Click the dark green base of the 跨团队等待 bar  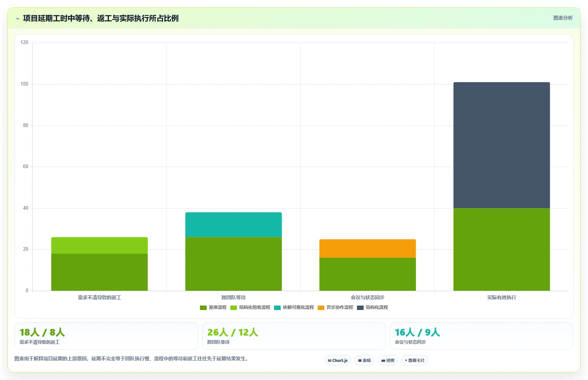(233, 264)
